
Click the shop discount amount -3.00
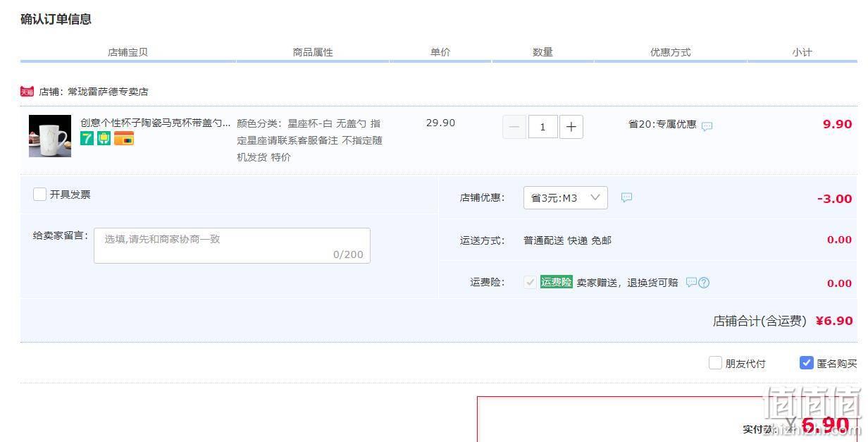[835, 199]
